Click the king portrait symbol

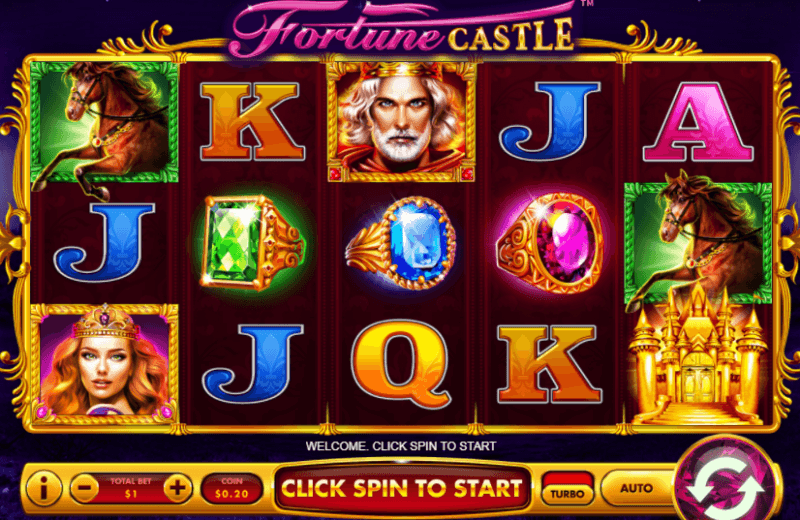[x=402, y=121]
